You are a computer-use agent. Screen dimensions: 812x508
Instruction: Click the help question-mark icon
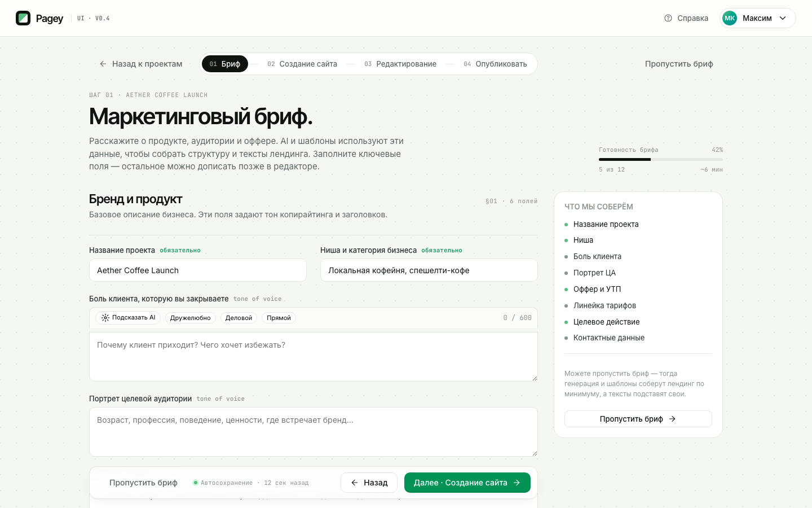(x=668, y=18)
